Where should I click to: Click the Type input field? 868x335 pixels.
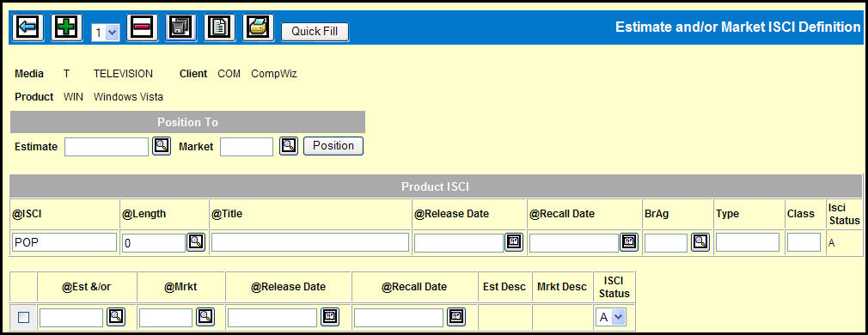tap(748, 242)
